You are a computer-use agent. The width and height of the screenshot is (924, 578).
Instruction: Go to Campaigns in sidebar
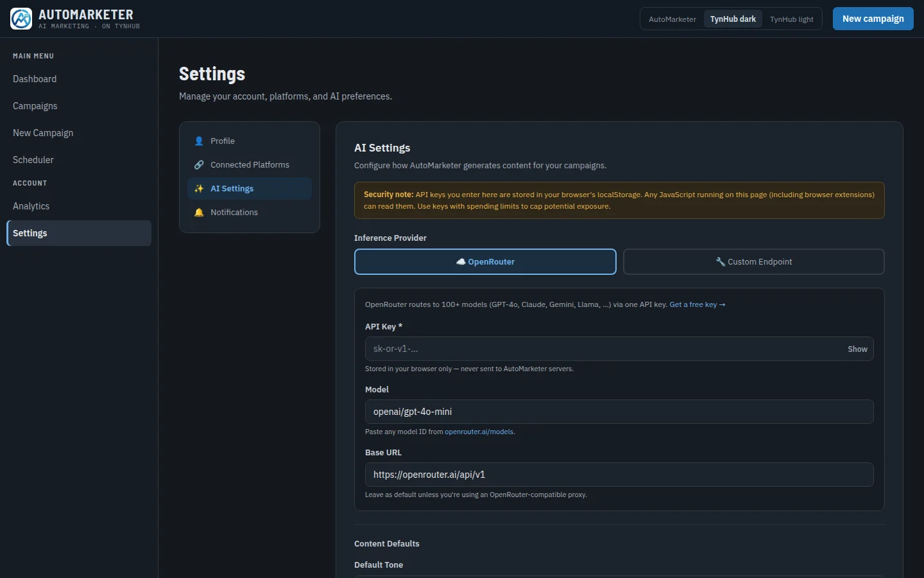tap(79, 106)
